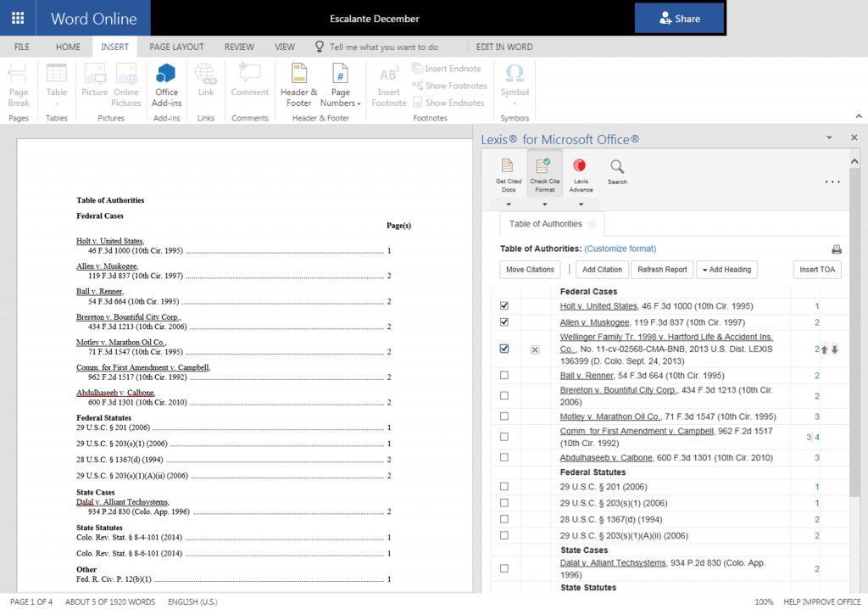Image resolution: width=868 pixels, height=609 pixels.
Task: Click Show Footnotes in the ribbon
Action: (x=449, y=86)
